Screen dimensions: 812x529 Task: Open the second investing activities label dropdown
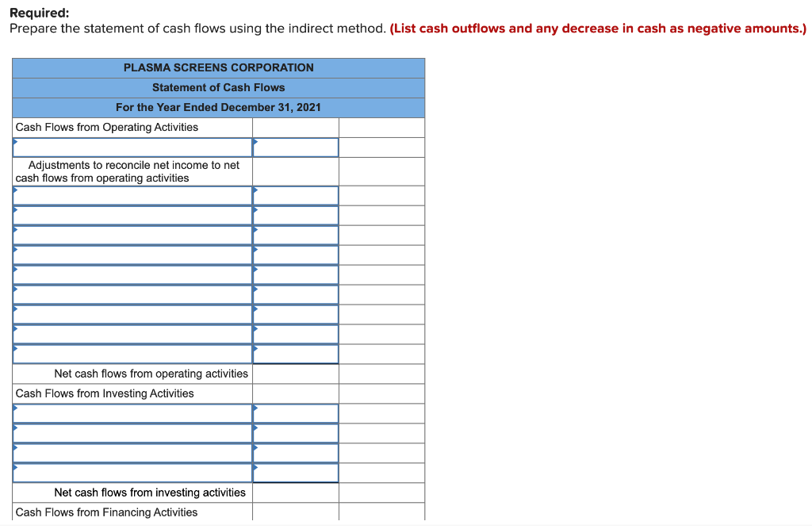click(x=132, y=433)
